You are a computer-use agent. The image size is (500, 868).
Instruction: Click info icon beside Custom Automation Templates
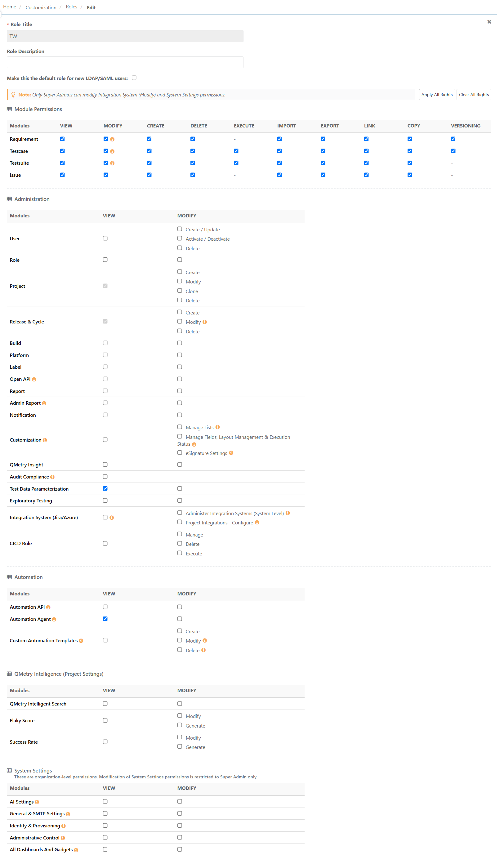click(x=81, y=641)
